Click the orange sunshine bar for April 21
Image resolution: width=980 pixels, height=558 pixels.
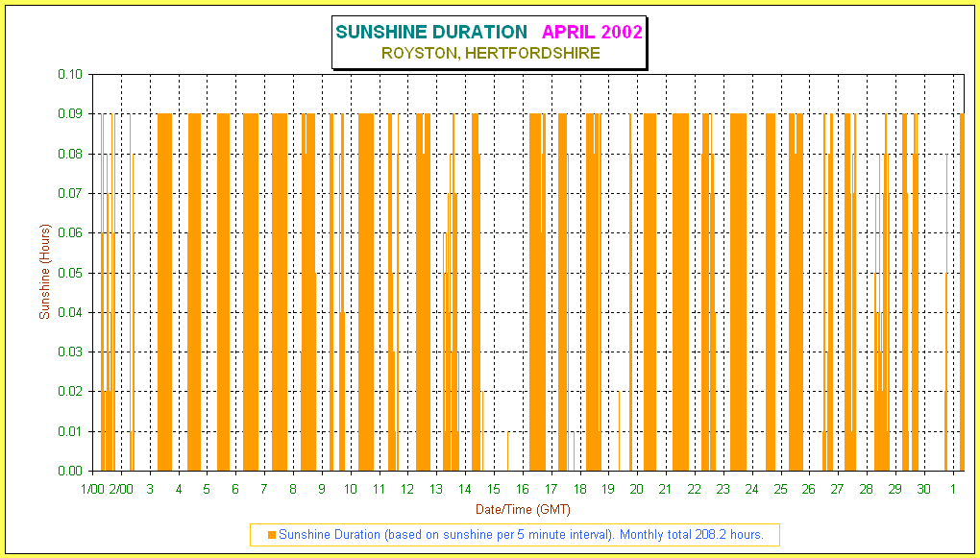(x=680, y=292)
